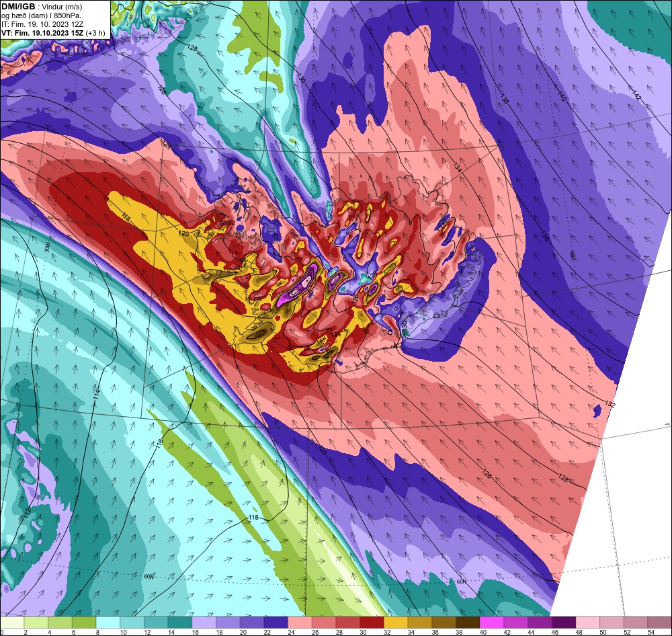This screenshot has height=636, width=672.
Task: Pick the 22–24 m/s deep indigo legend swatch
Action: tap(276, 623)
